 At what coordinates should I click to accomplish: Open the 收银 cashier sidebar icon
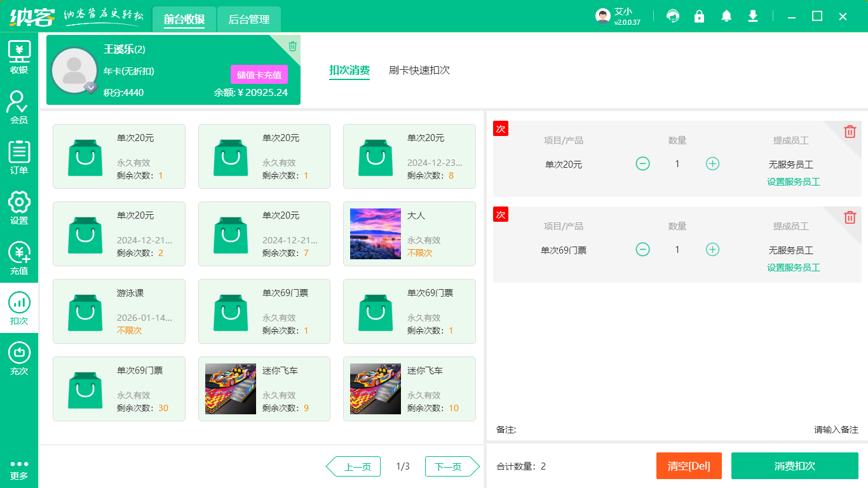coord(19,57)
